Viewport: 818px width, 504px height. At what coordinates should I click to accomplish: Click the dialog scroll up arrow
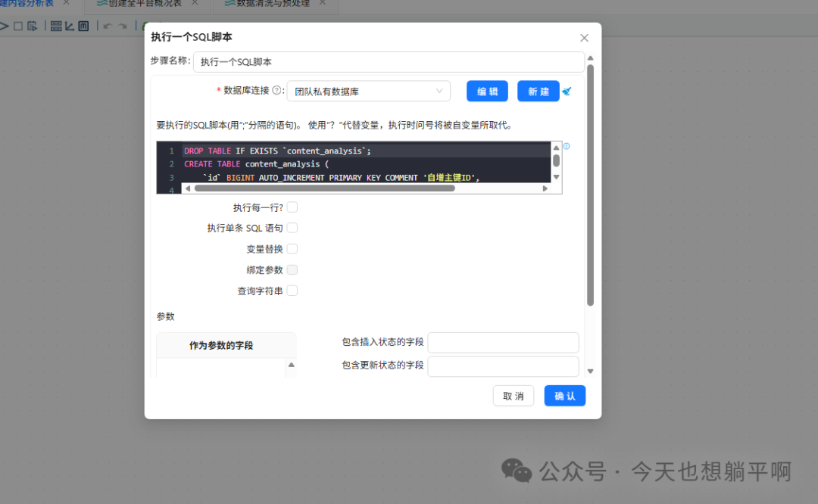(x=591, y=58)
